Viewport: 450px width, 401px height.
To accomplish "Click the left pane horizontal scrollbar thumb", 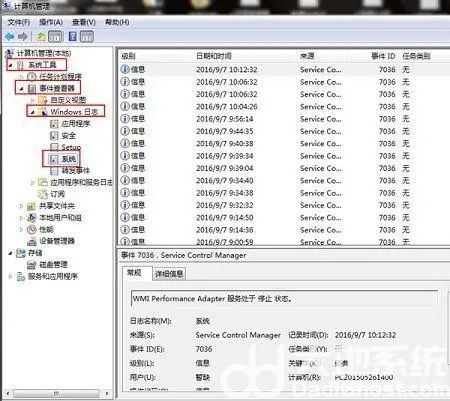I will (x=56, y=393).
